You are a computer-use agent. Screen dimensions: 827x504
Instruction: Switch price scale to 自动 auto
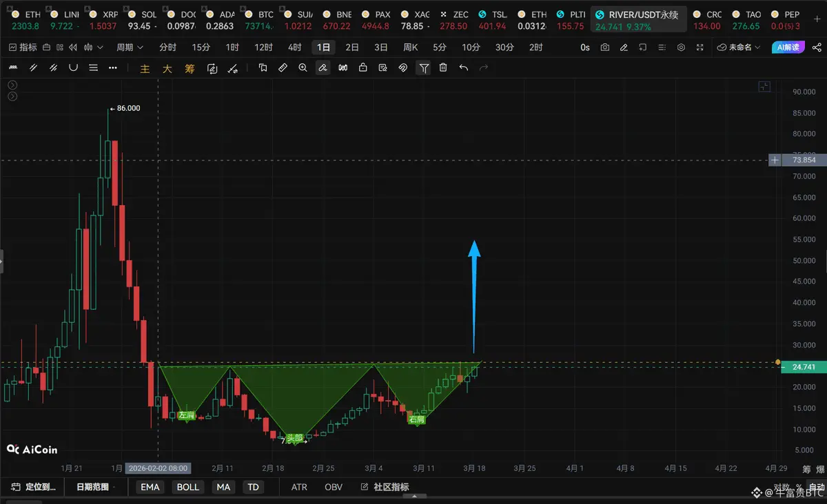[x=816, y=487]
